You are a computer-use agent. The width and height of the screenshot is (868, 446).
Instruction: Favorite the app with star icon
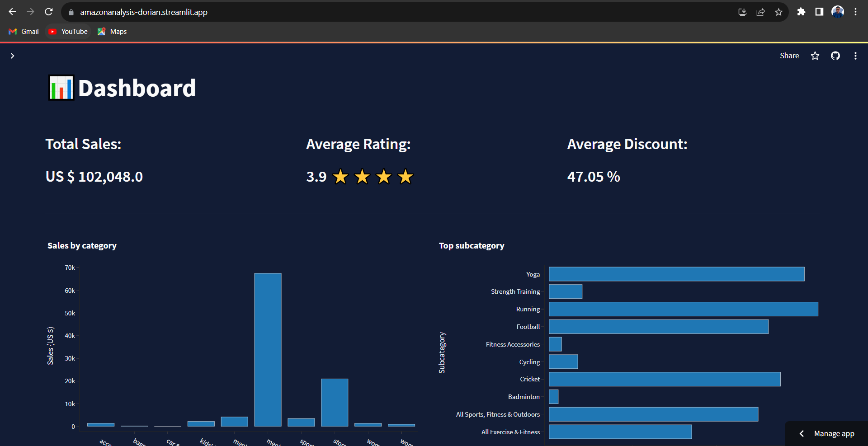tap(815, 56)
